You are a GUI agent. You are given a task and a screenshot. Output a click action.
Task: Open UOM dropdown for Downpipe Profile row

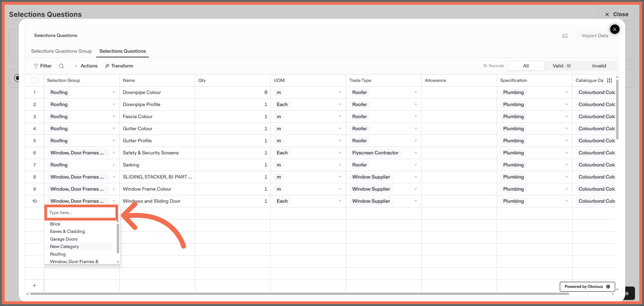[340, 104]
